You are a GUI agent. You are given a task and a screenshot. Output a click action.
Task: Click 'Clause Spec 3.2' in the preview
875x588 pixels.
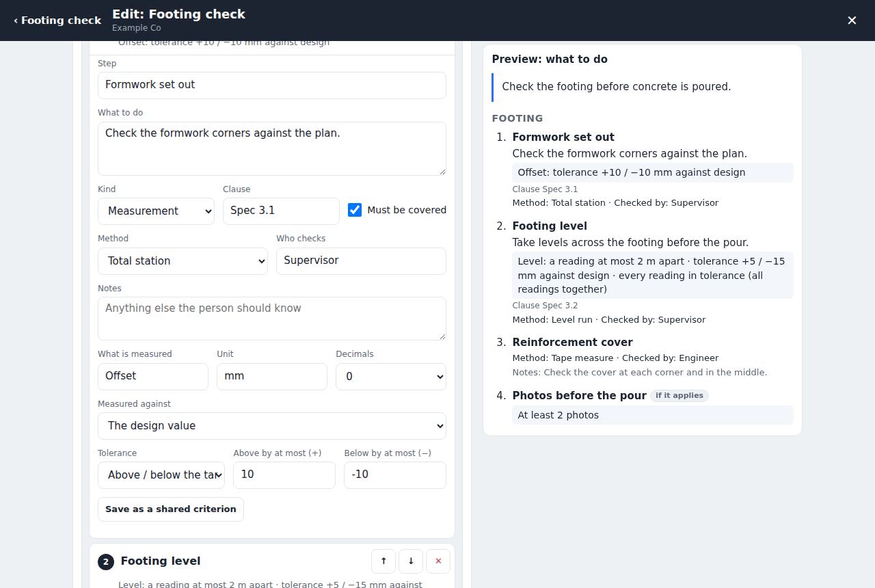[545, 306]
